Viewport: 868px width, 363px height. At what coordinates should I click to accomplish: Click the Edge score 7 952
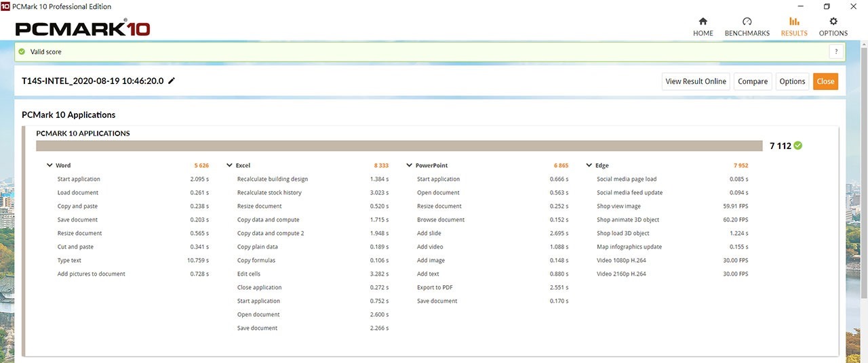click(x=741, y=165)
